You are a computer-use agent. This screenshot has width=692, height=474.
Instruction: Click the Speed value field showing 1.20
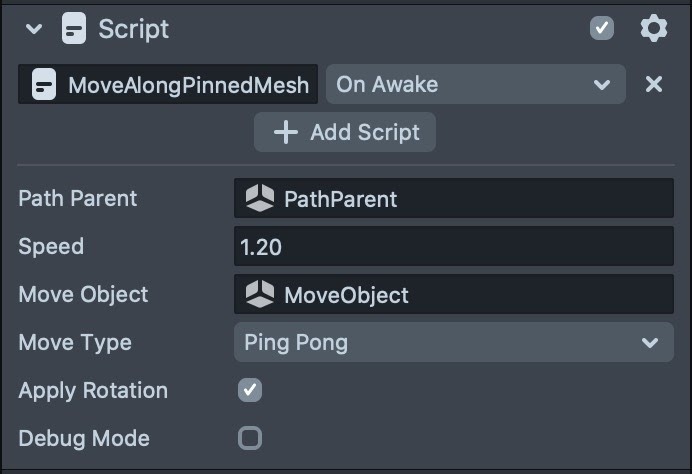coord(453,247)
